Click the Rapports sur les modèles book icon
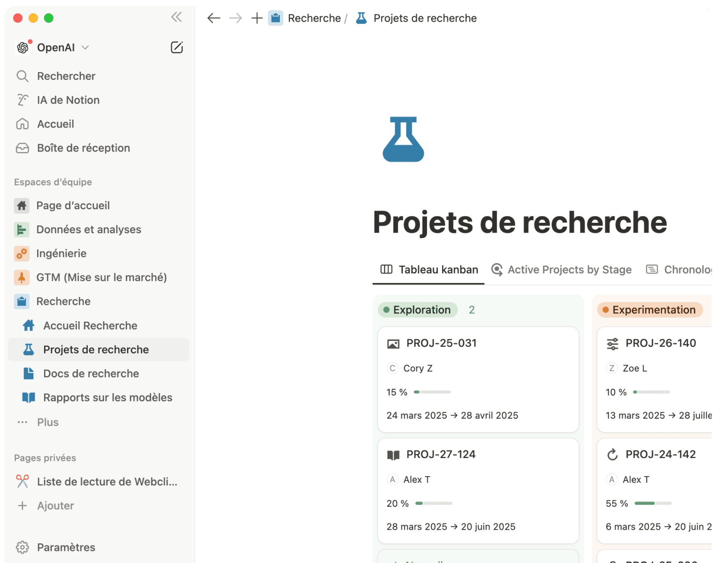728x563 pixels. (29, 397)
